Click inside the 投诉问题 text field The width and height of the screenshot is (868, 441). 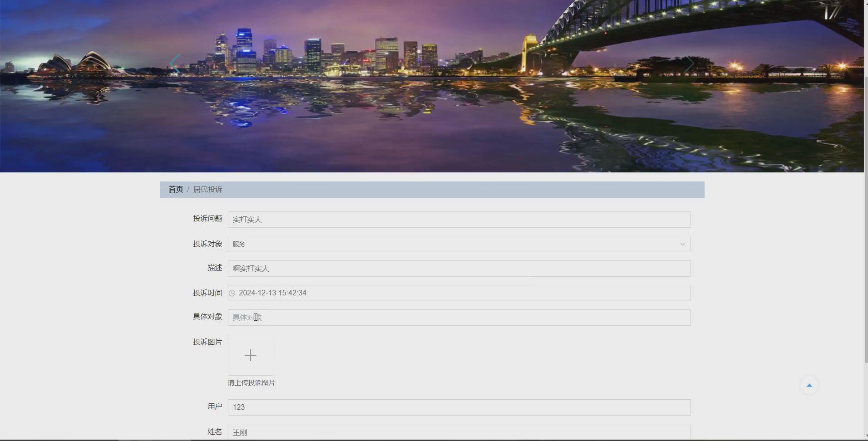coord(459,219)
